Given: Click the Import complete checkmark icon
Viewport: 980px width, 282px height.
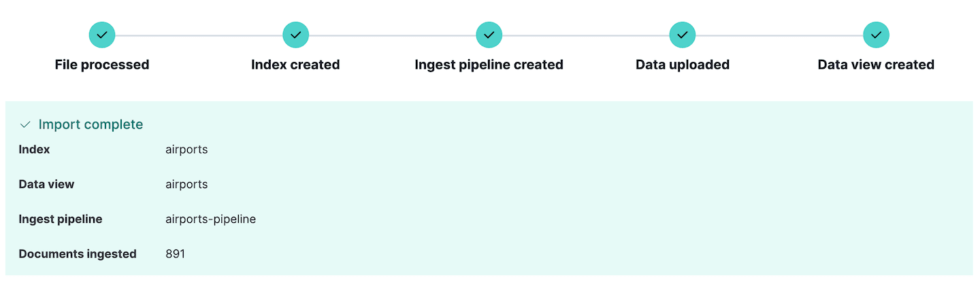Looking at the screenshot, I should point(25,125).
